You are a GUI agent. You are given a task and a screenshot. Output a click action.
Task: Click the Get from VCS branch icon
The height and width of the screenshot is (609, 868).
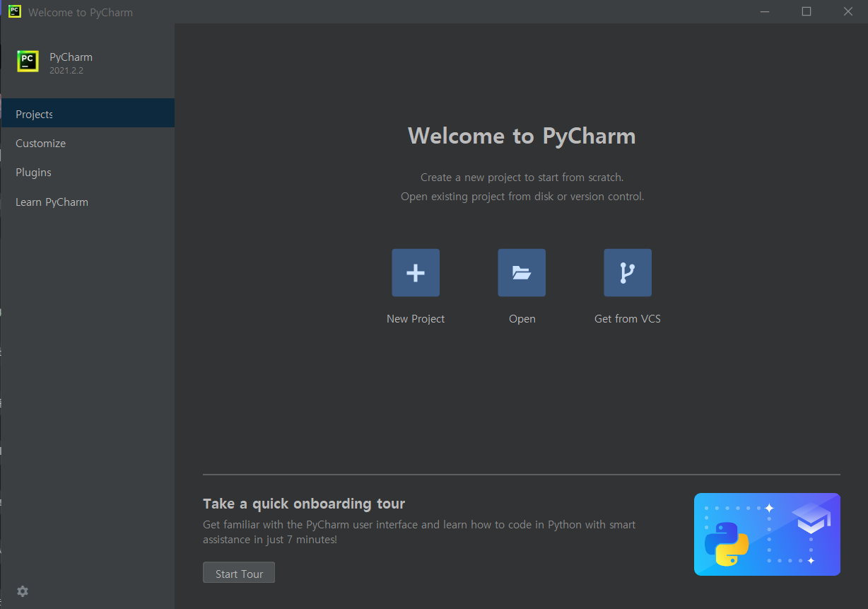(628, 272)
